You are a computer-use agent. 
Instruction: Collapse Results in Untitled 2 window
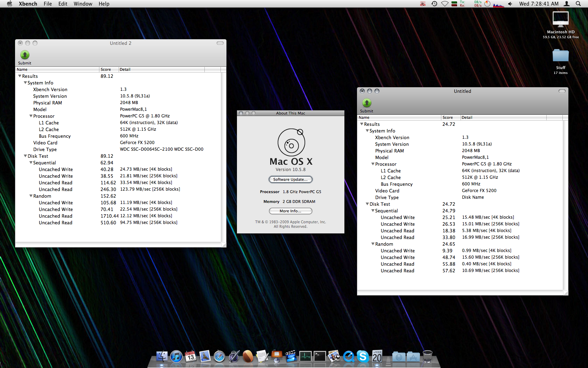tap(20, 76)
